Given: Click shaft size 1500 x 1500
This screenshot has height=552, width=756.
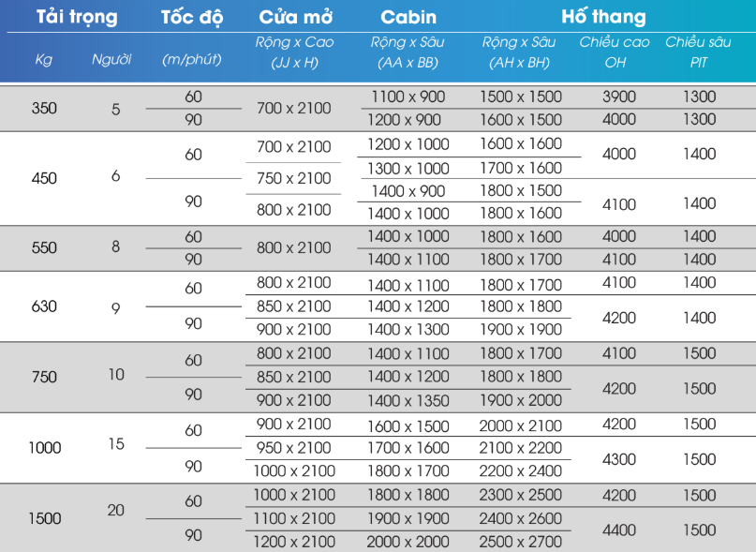Looking at the screenshot, I should [x=521, y=97].
